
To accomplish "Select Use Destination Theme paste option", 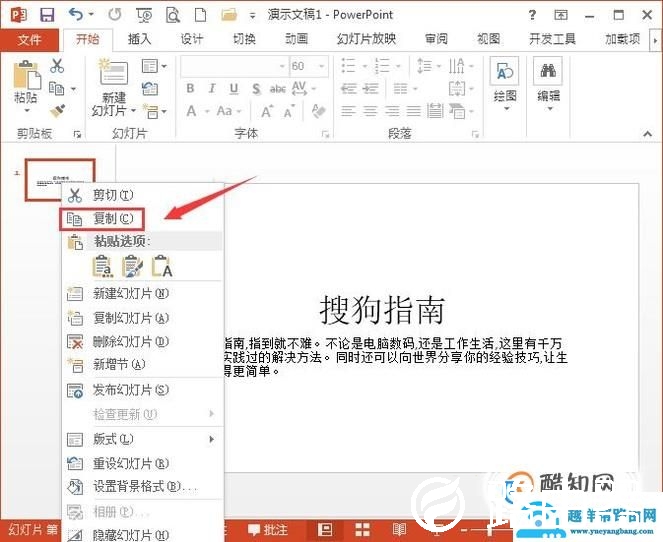I will coord(103,266).
